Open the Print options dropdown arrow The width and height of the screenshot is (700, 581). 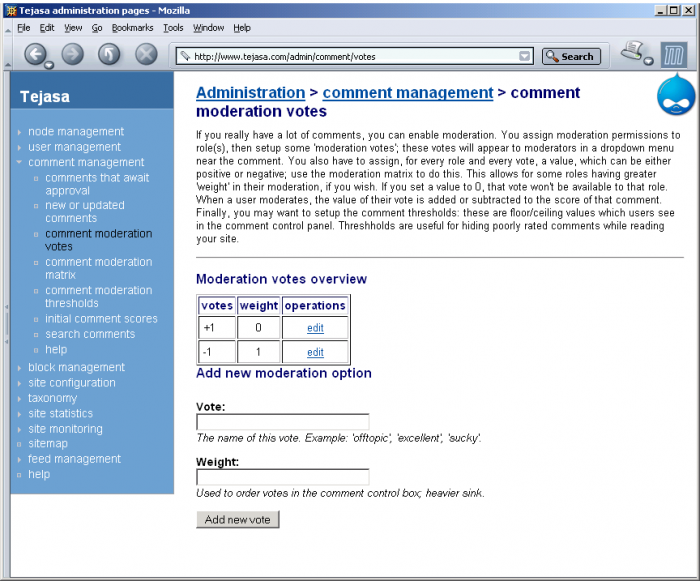click(649, 61)
